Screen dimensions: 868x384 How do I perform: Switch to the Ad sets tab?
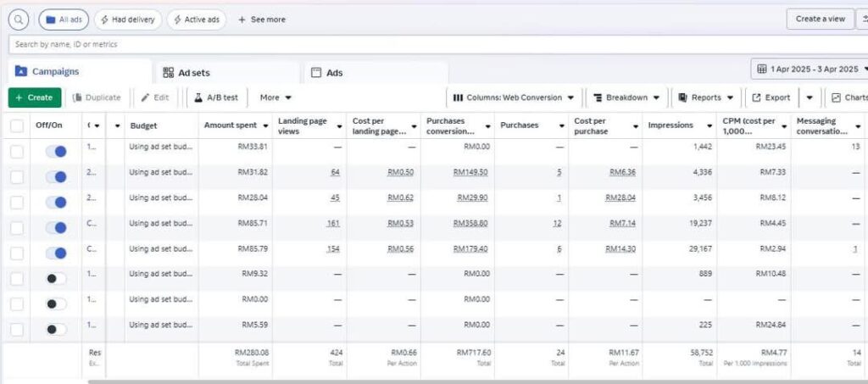[190, 73]
